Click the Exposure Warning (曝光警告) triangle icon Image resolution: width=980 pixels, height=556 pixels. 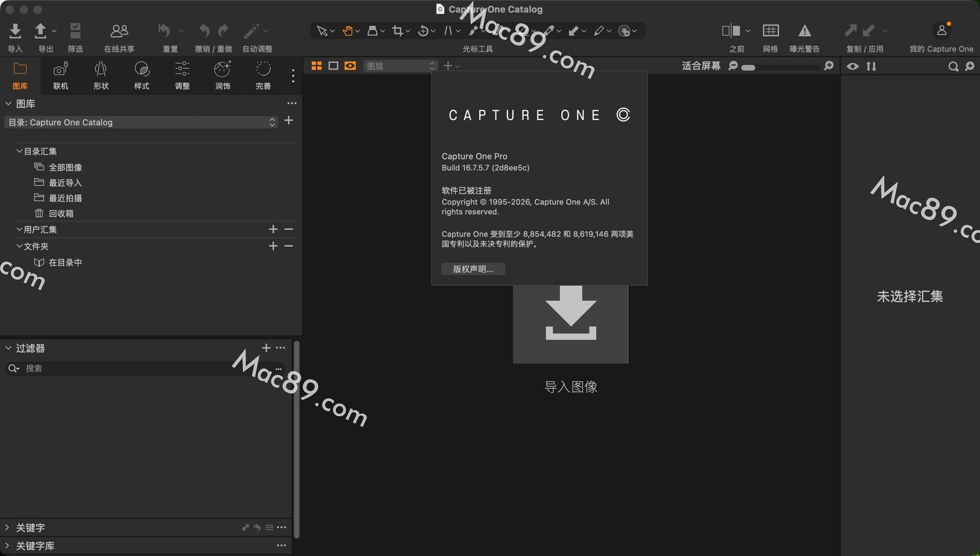point(804,32)
